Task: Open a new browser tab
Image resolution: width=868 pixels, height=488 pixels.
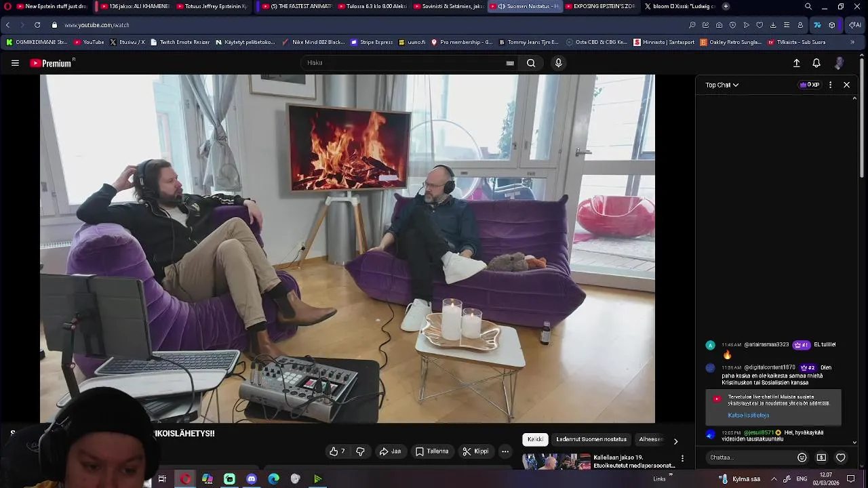Action: pyautogui.click(x=726, y=6)
